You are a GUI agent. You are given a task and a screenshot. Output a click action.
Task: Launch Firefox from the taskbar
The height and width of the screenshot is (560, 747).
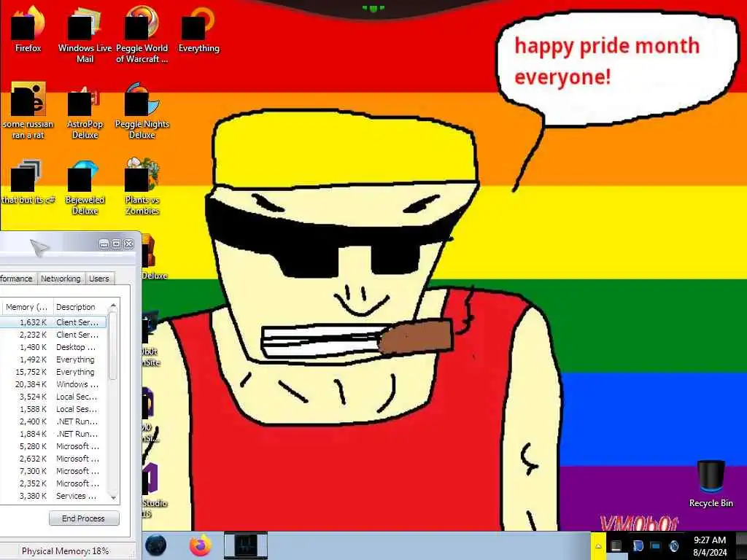coord(201,545)
